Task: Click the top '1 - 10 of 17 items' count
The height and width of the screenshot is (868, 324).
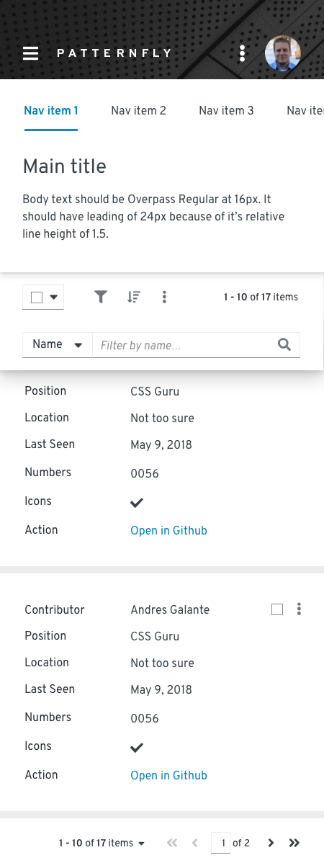Action: 261,297
